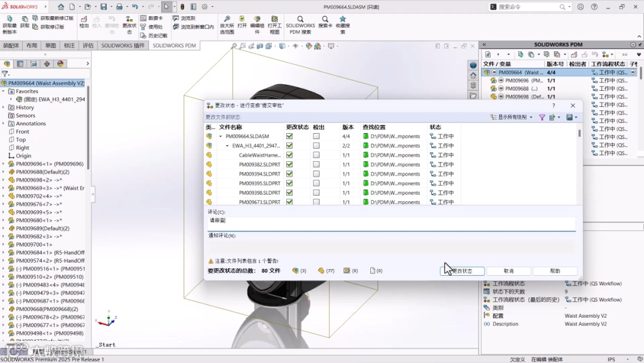Click the PDM task pane settings gear
The image size is (644, 363).
[633, 44]
